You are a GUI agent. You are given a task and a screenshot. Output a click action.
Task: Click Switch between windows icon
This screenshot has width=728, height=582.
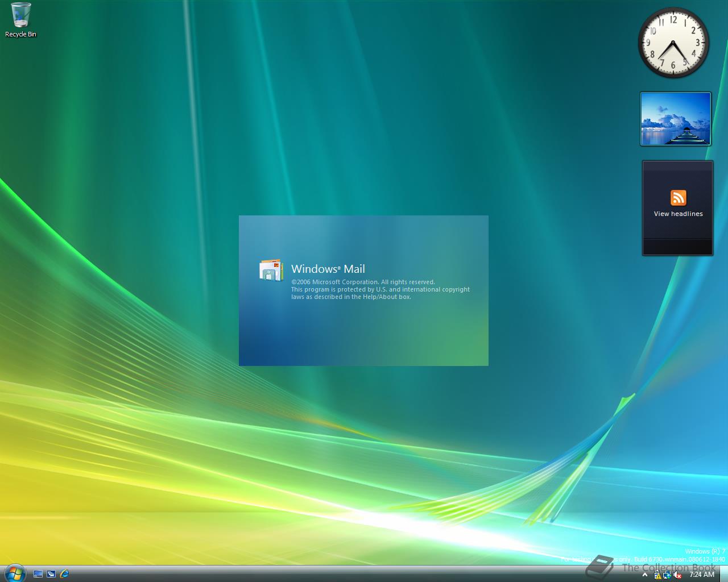(51, 574)
